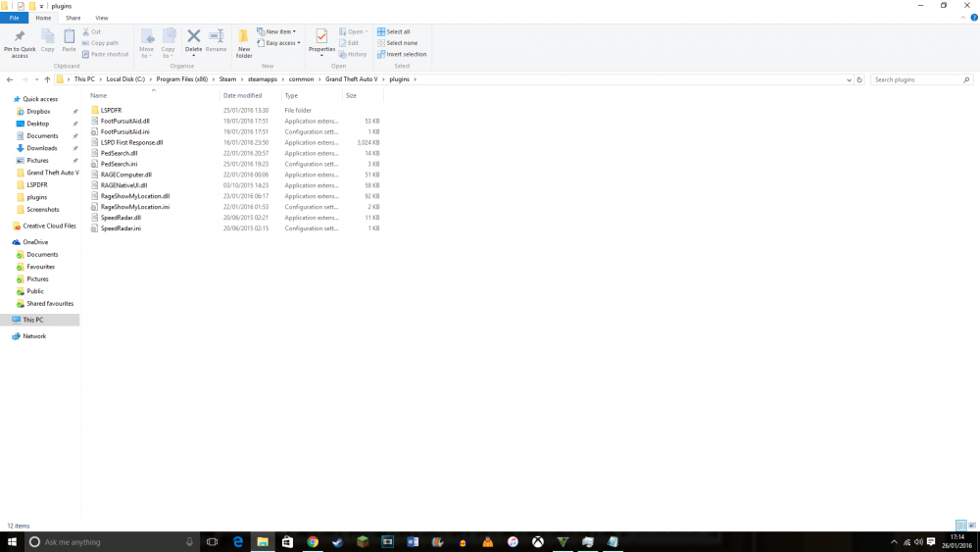Click the Delete X icon
Screen dimensions: 980x552
click(194, 36)
